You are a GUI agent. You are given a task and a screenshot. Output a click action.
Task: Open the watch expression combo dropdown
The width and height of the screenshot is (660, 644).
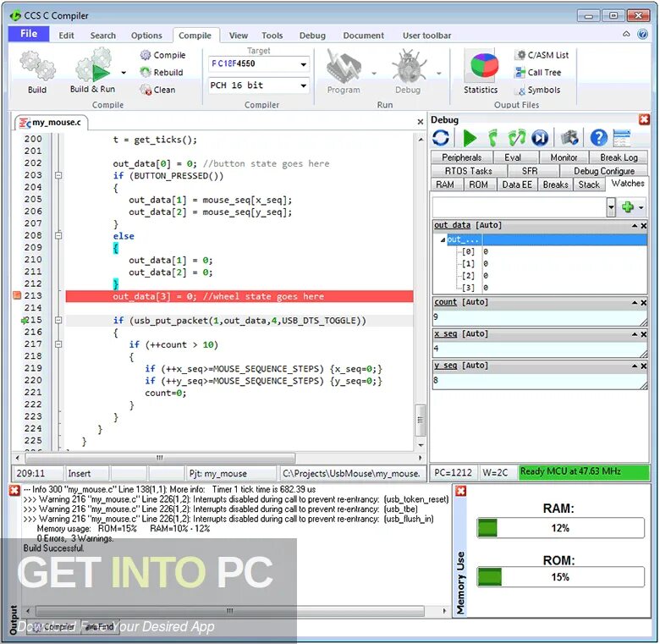[x=611, y=207]
